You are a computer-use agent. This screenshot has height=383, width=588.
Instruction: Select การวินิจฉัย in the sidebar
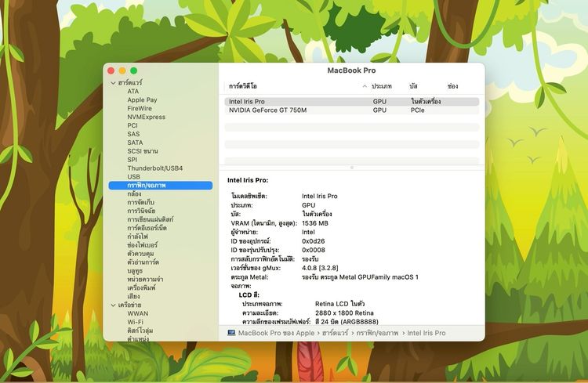point(141,211)
